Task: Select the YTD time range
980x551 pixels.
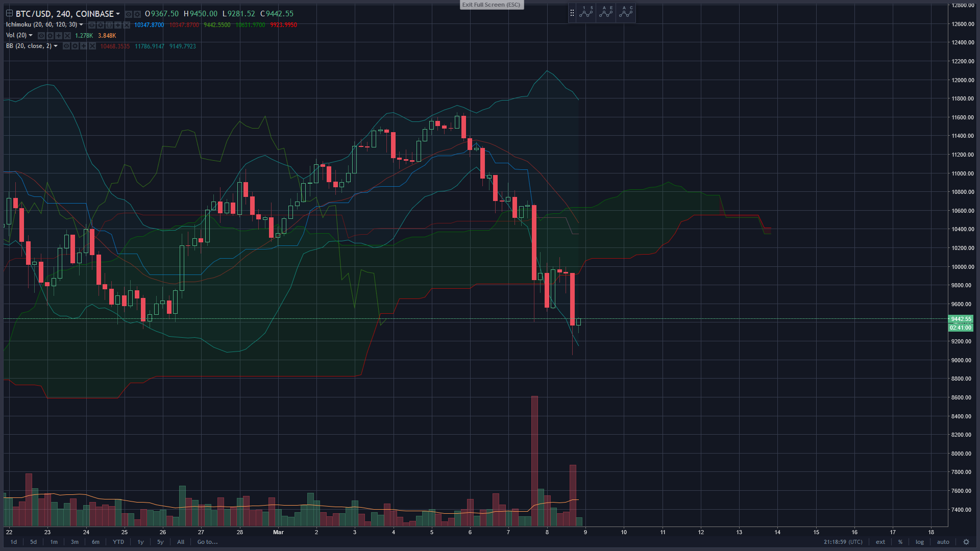Action: [x=118, y=542]
